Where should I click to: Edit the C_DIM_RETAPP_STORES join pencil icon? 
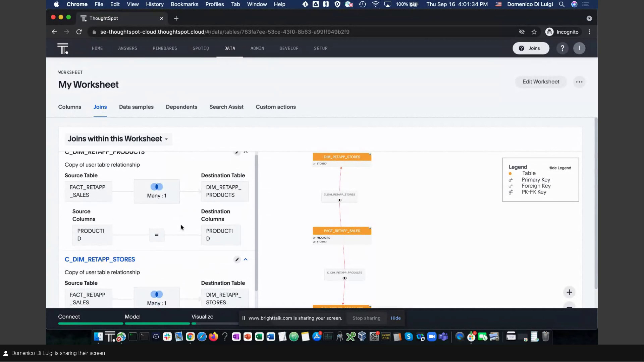pos(237,259)
